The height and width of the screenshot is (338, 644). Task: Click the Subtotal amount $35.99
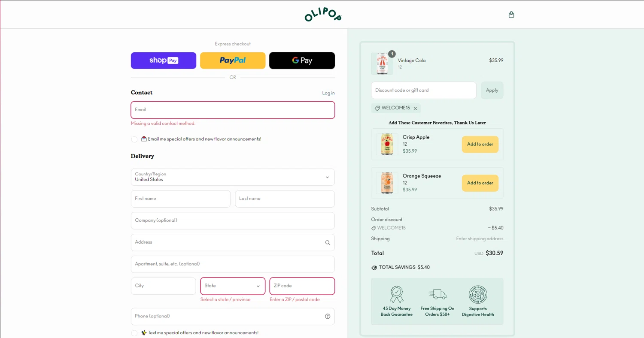pos(496,209)
